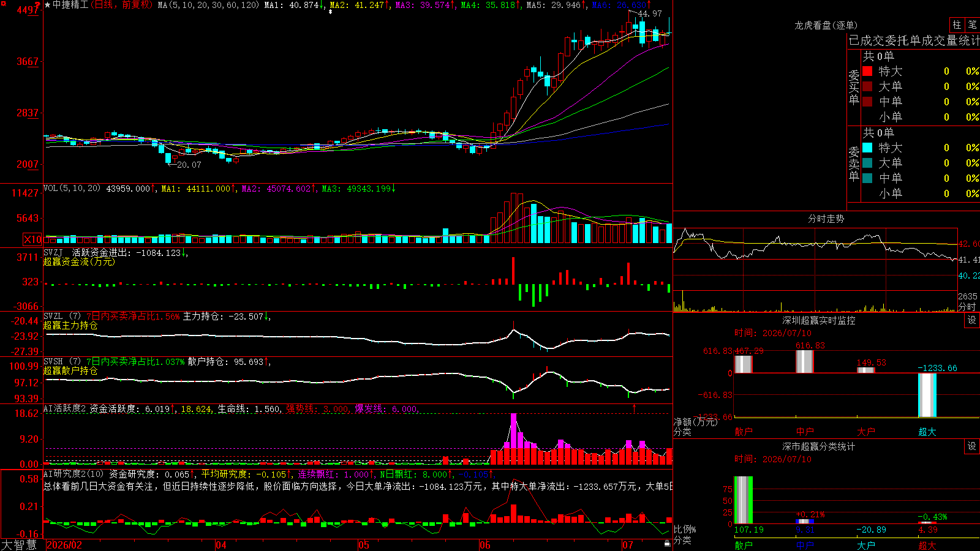Click the 超大 bar labeled -1233.66

[927, 395]
